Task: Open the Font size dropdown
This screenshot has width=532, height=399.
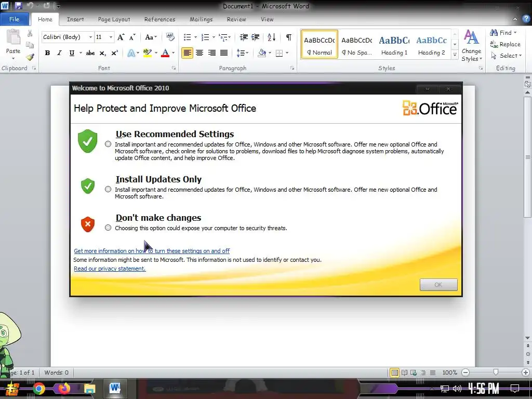Action: [x=111, y=37]
